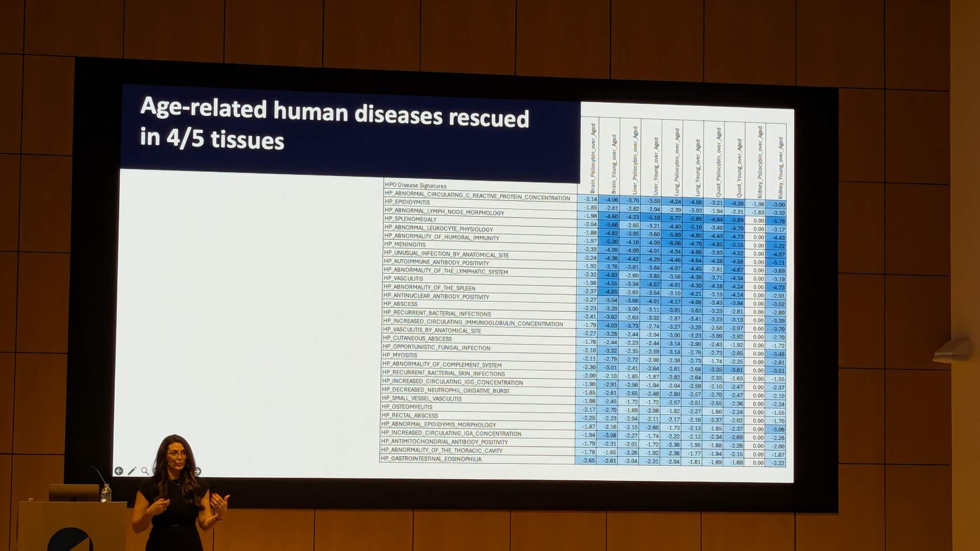
Task: Select the HP_ABSCESS row label
Action: (400, 304)
